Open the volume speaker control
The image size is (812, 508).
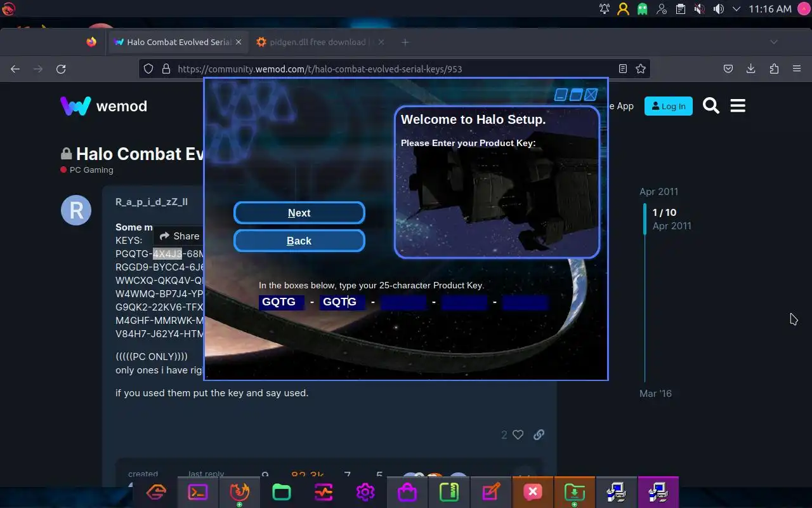coord(718,9)
